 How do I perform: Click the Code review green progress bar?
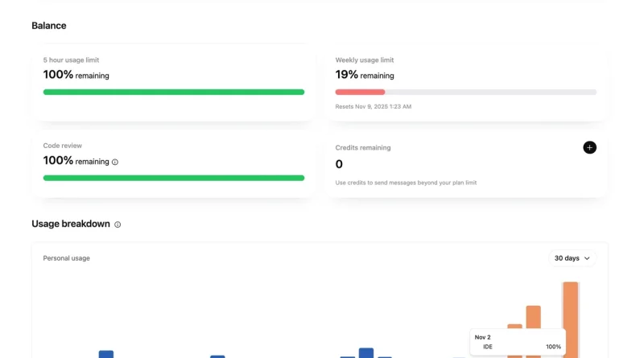174,178
